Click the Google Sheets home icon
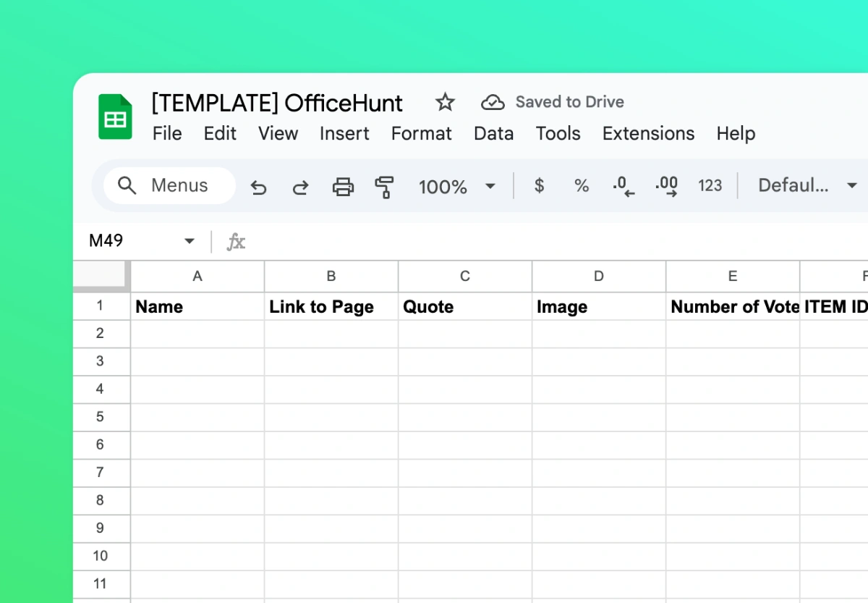868x603 pixels. [115, 117]
